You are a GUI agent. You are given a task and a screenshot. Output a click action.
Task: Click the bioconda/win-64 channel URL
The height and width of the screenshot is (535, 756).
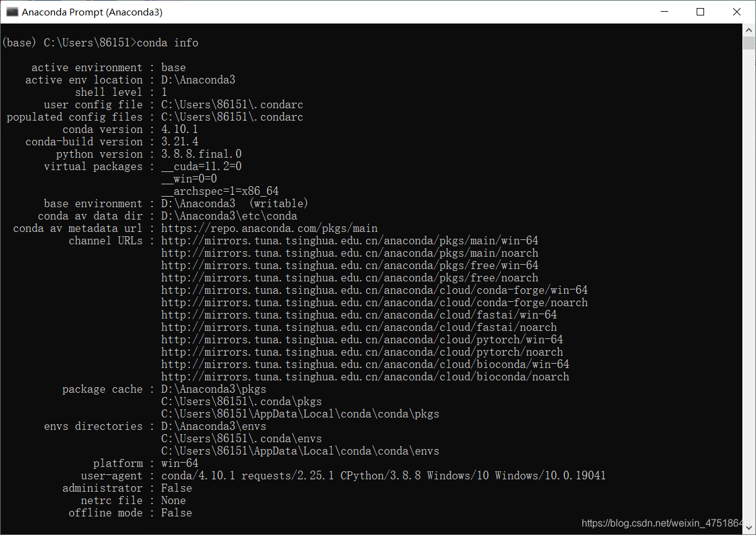[365, 364]
